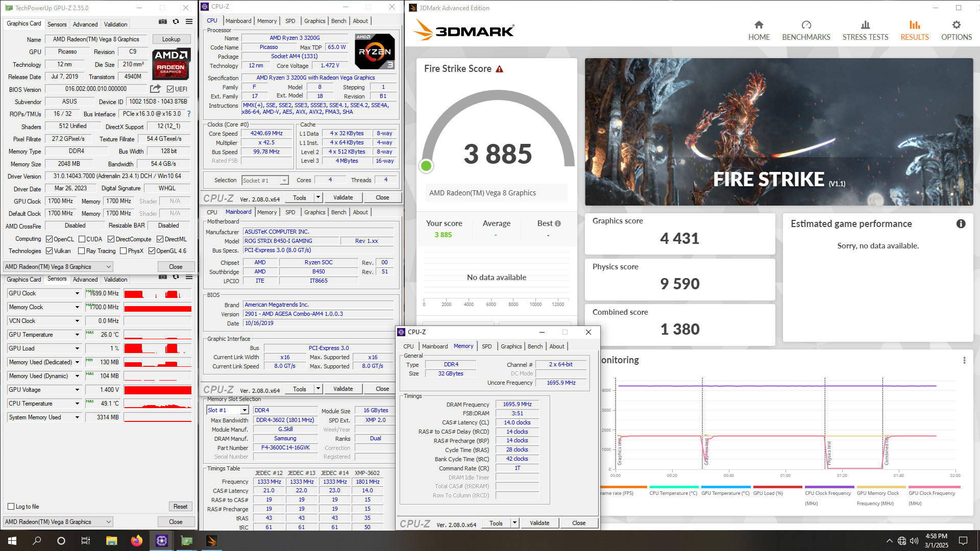
Task: Take a GPU-Z screenshot with the camera icon
Action: click(x=162, y=22)
